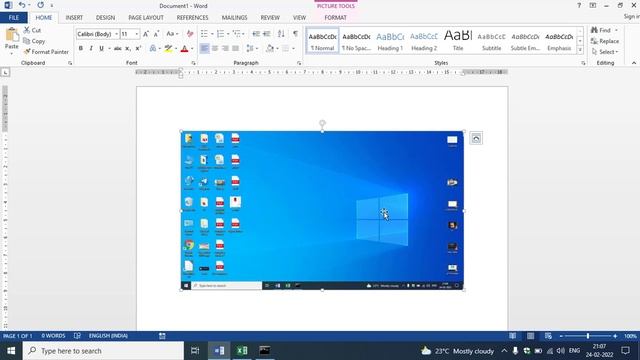Switch to Read Mode view

click(x=512, y=336)
